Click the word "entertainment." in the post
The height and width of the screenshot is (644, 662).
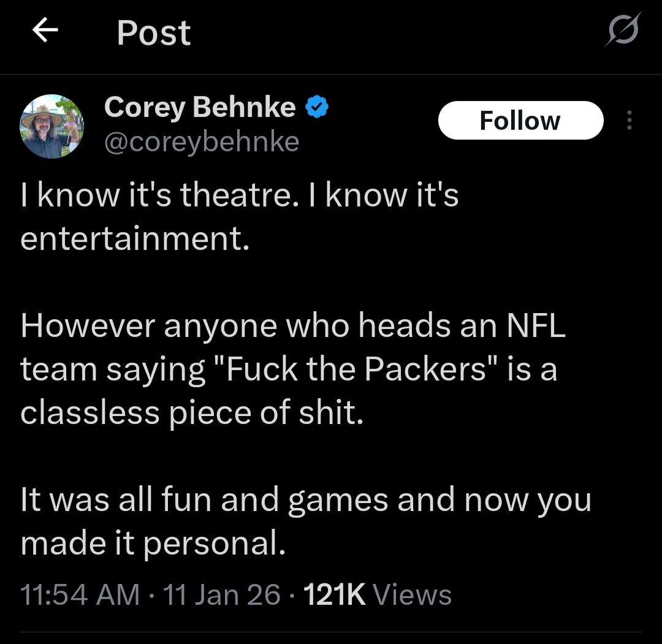[x=135, y=239]
